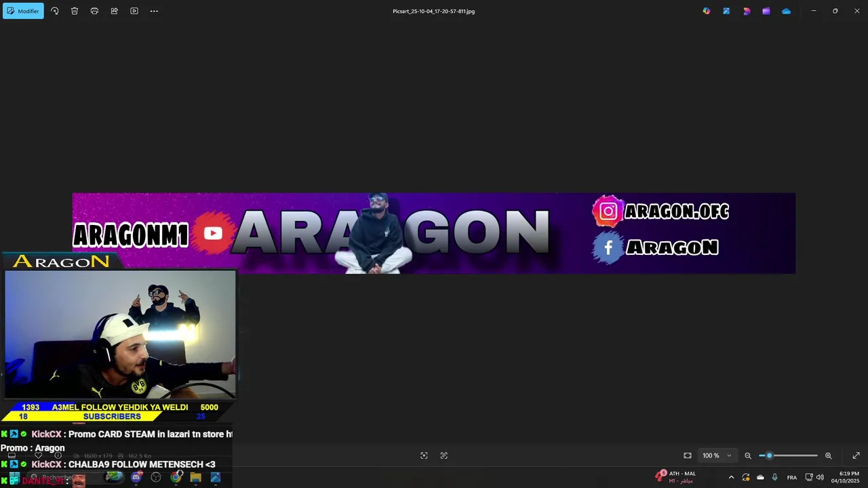Click the zoom out magnifier icon

[x=748, y=455]
